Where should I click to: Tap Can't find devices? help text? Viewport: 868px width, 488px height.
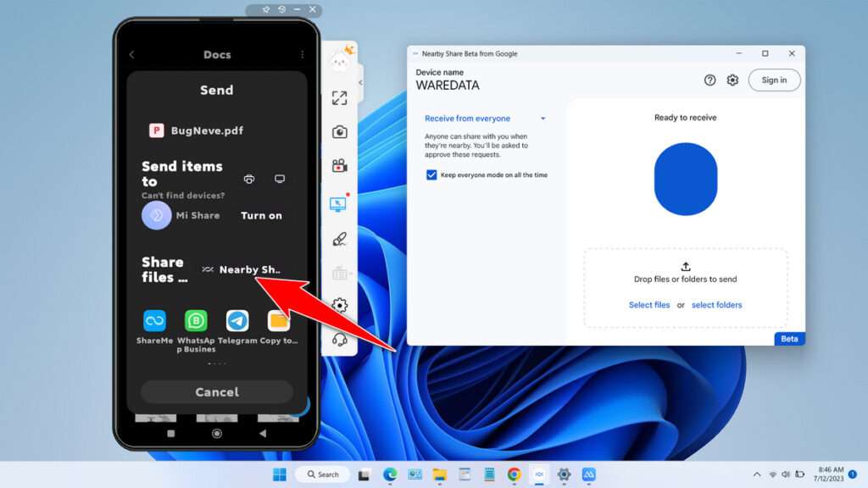coord(183,196)
